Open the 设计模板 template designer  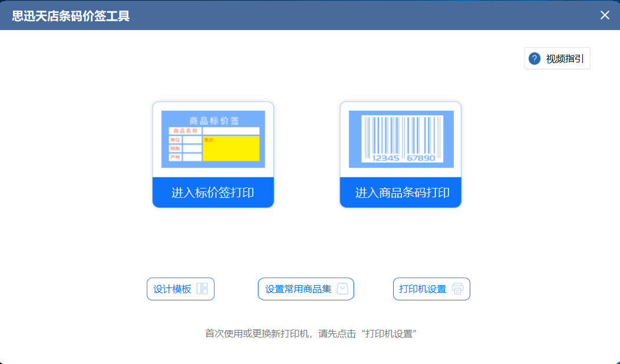[180, 288]
